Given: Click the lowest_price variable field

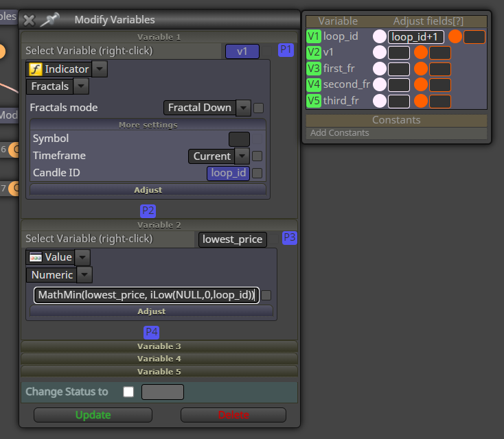Looking at the screenshot, I should (233, 239).
